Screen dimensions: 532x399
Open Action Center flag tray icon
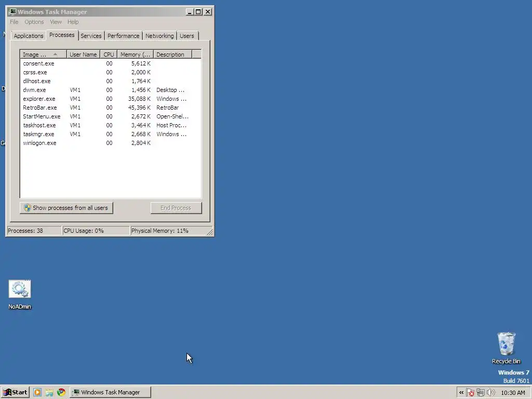pyautogui.click(x=470, y=393)
